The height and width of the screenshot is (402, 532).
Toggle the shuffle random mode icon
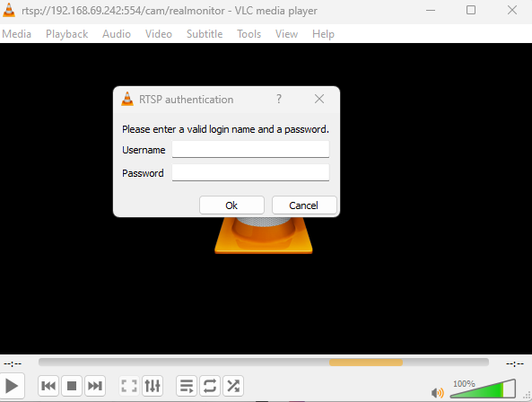pos(233,386)
